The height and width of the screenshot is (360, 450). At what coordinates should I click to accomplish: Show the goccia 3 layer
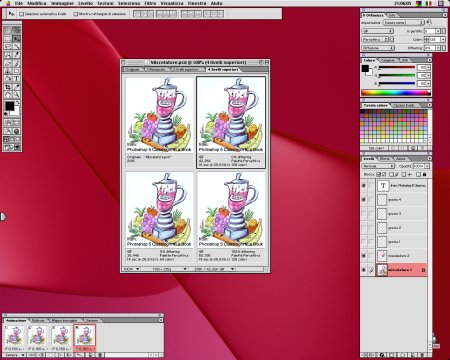[364, 214]
